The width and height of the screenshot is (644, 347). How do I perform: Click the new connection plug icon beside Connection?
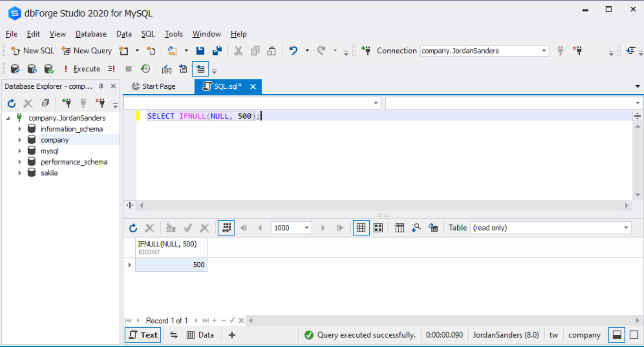[366, 51]
